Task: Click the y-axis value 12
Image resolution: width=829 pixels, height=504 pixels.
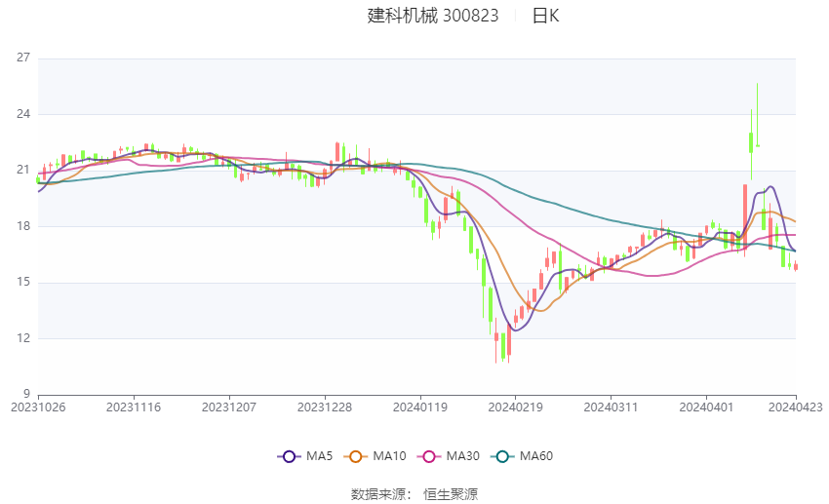Action: pyautogui.click(x=23, y=338)
